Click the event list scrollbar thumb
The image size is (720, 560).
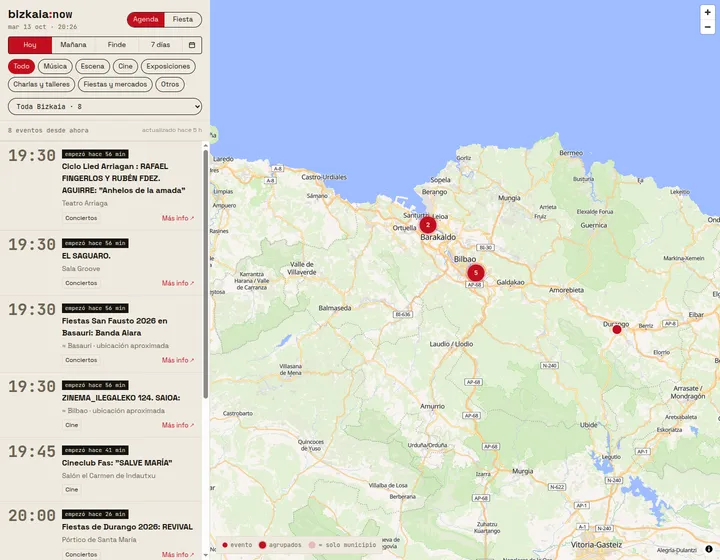point(205,274)
